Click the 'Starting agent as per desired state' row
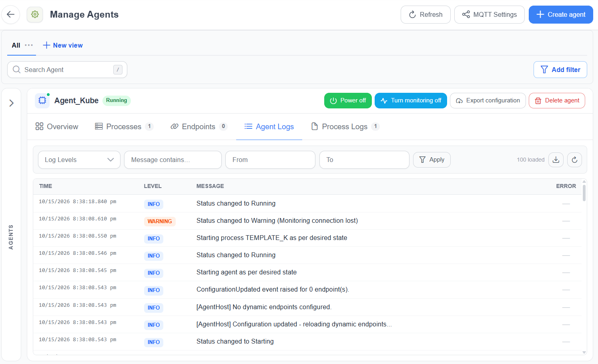 pos(307,272)
